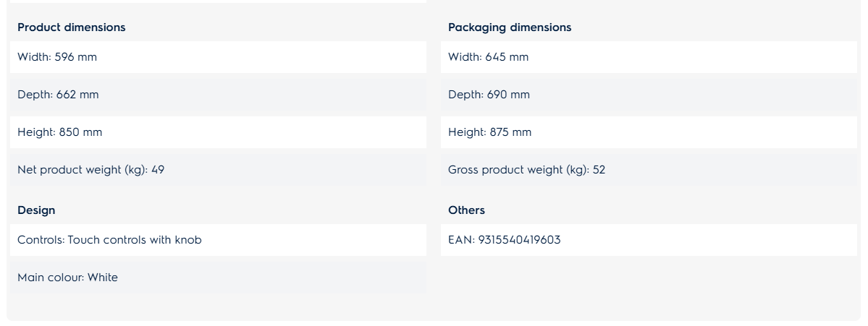This screenshot has width=868, height=326.
Task: Select the EAN: 9315540419603 row
Action: pyautogui.click(x=649, y=240)
